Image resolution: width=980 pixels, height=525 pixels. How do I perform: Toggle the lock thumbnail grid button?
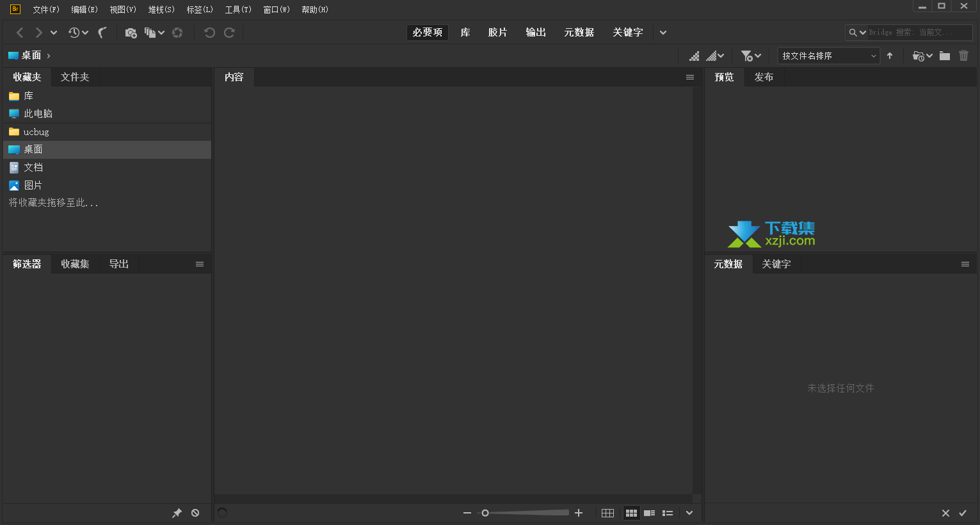point(607,513)
